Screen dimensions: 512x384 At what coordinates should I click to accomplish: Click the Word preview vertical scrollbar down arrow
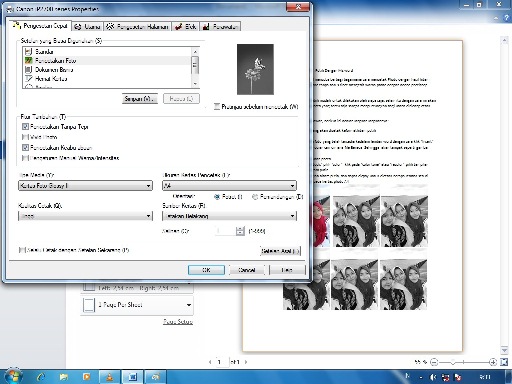[x=504, y=350]
